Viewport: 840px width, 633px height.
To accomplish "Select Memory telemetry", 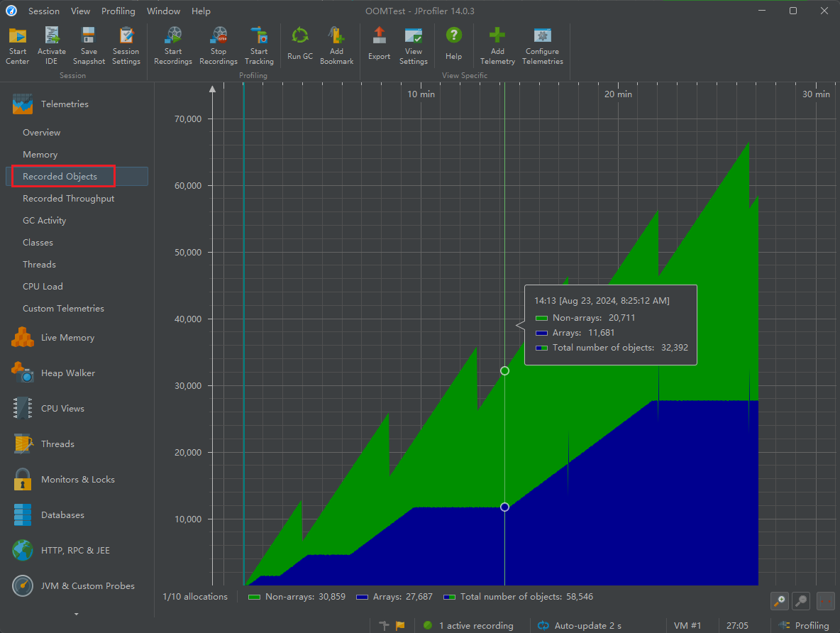I will pyautogui.click(x=77, y=155).
